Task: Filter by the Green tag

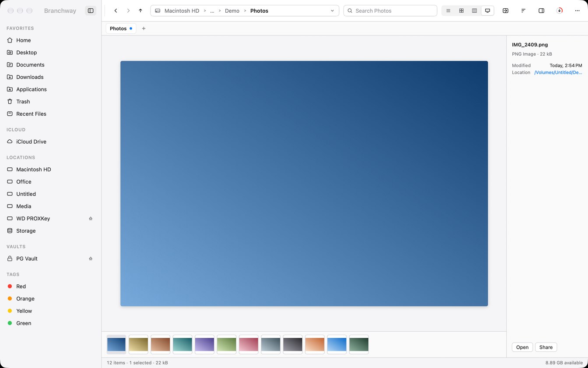Action: (x=51, y=323)
